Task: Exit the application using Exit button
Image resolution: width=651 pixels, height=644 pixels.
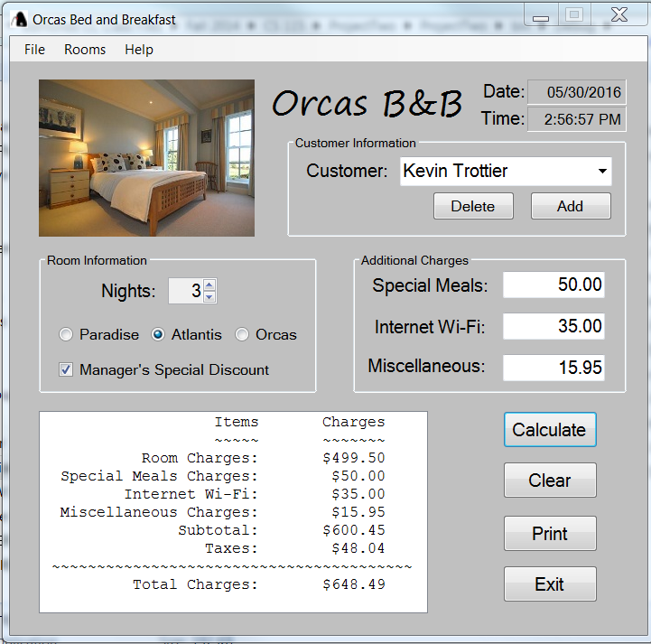Action: pos(550,584)
